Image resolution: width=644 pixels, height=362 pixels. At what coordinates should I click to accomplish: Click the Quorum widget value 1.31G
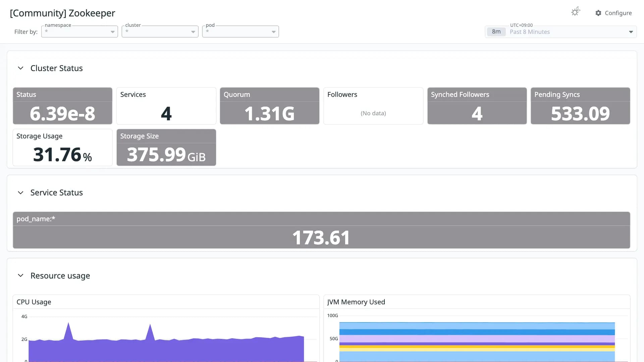(x=269, y=113)
